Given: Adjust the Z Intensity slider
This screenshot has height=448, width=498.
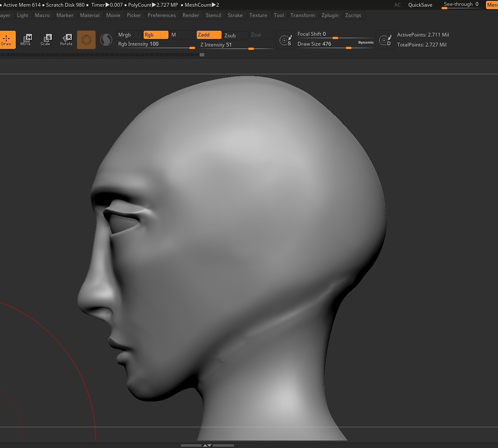Looking at the screenshot, I should click(237, 45).
